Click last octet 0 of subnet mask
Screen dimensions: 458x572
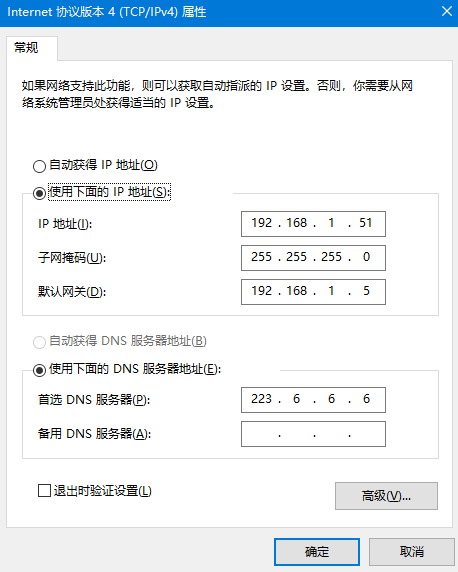366,257
